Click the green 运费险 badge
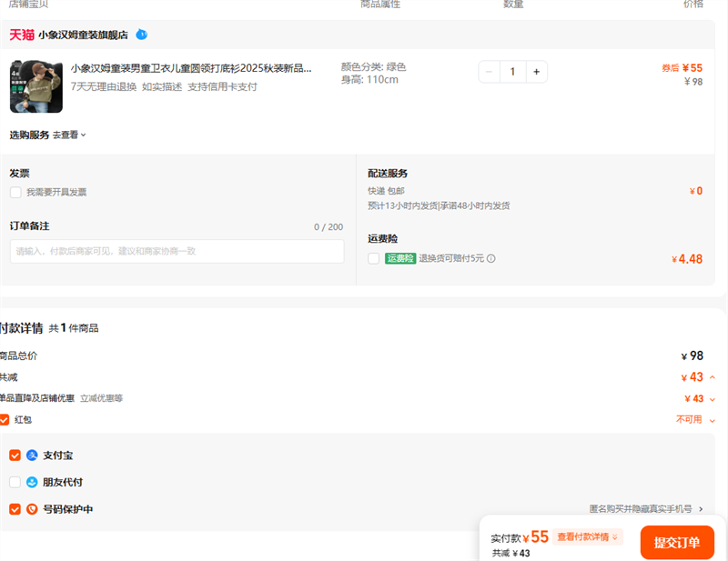The width and height of the screenshot is (728, 561). click(399, 259)
